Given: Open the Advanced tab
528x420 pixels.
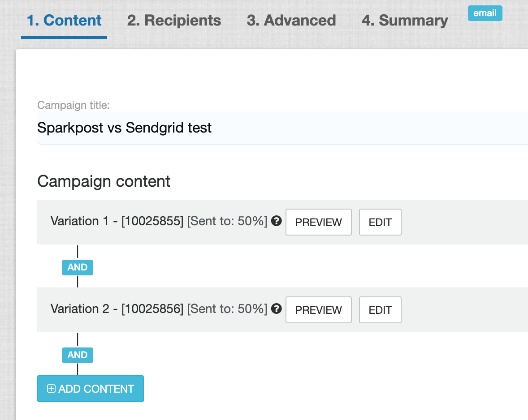Looking at the screenshot, I should 291,20.
